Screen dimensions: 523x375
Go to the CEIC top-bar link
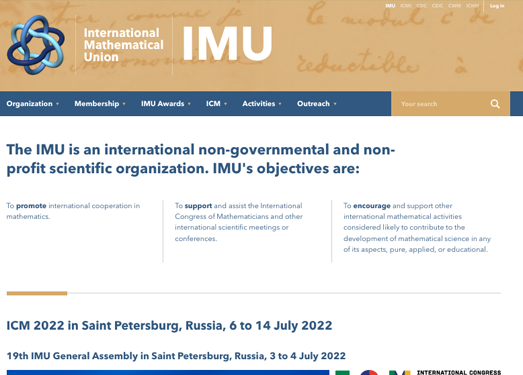(x=437, y=6)
